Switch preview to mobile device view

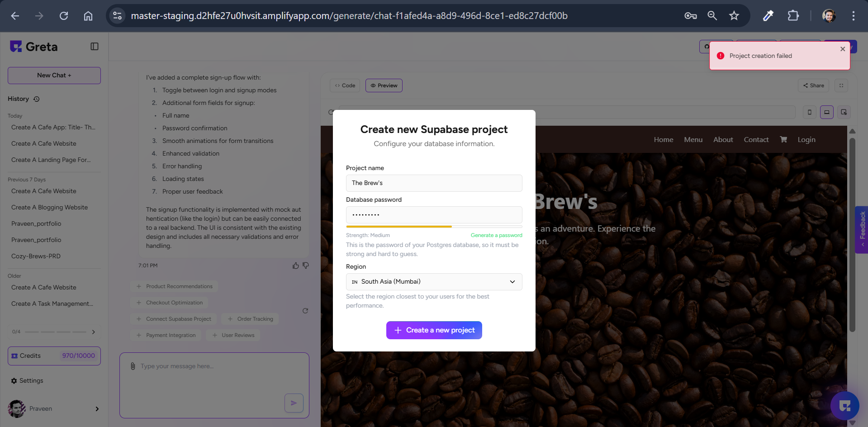pyautogui.click(x=810, y=112)
